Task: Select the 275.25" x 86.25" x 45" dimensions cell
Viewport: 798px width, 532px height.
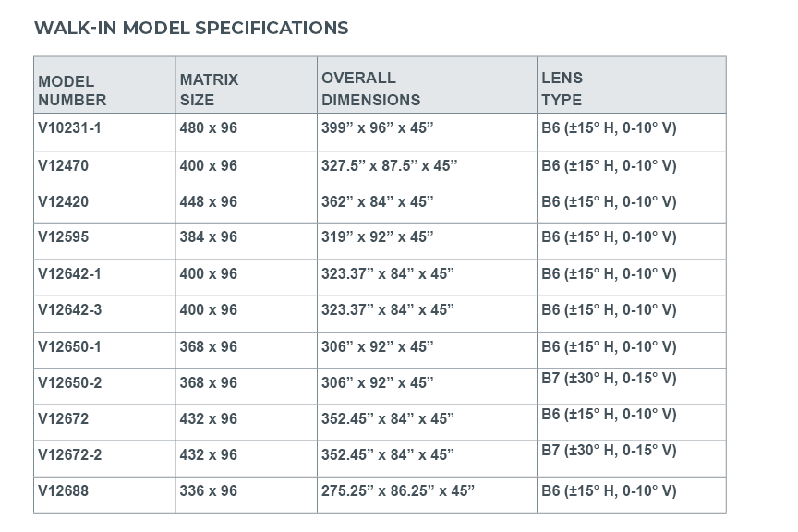Action: tap(398, 491)
